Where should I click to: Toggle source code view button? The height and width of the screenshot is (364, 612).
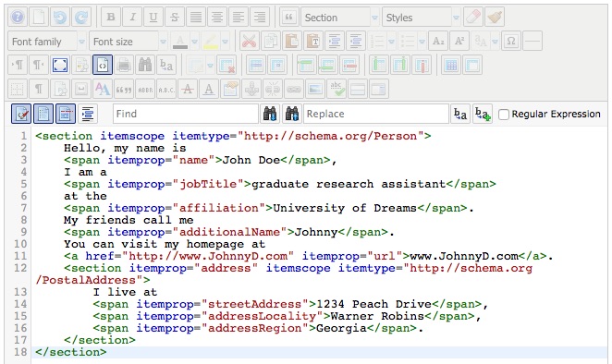click(x=103, y=66)
